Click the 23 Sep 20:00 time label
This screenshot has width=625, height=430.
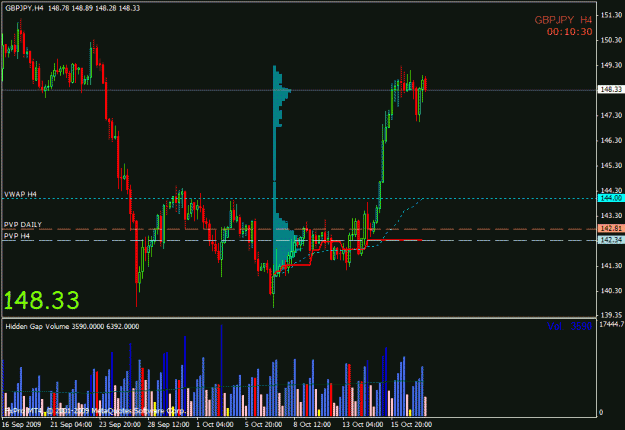[120, 424]
